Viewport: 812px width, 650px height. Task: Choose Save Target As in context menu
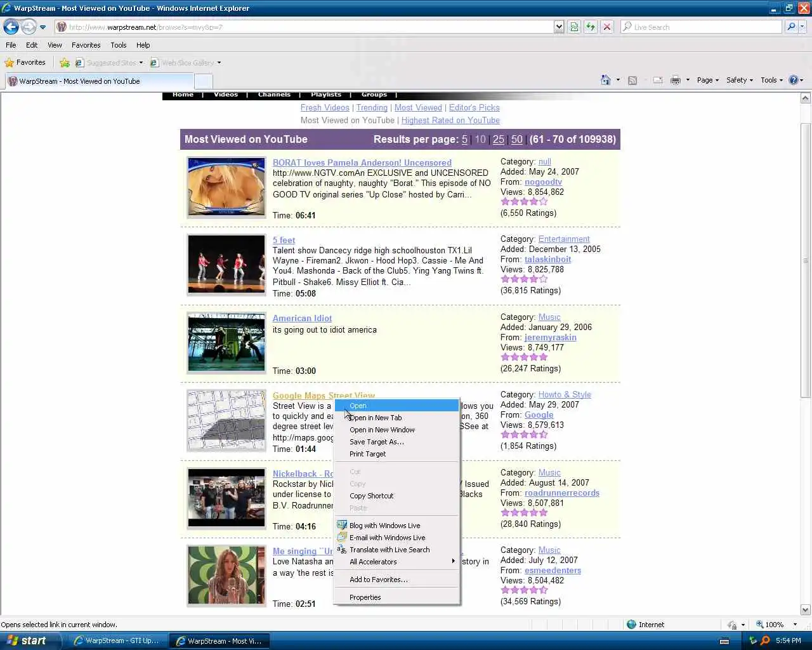tap(396, 442)
